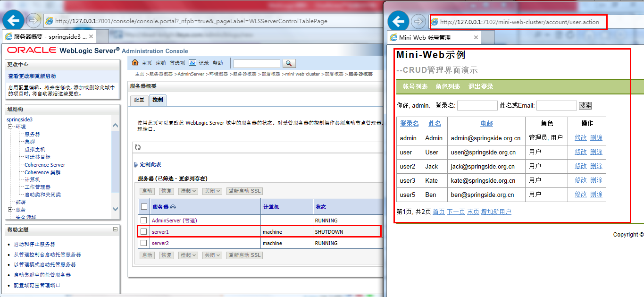This screenshot has width=644, height=297.
Task: Close the Mini-Web 帐号管理 browser tab
Action: click(476, 37)
